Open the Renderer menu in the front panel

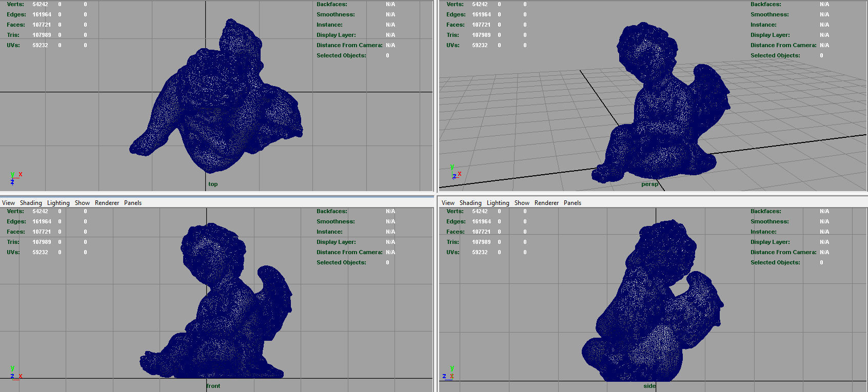(107, 203)
